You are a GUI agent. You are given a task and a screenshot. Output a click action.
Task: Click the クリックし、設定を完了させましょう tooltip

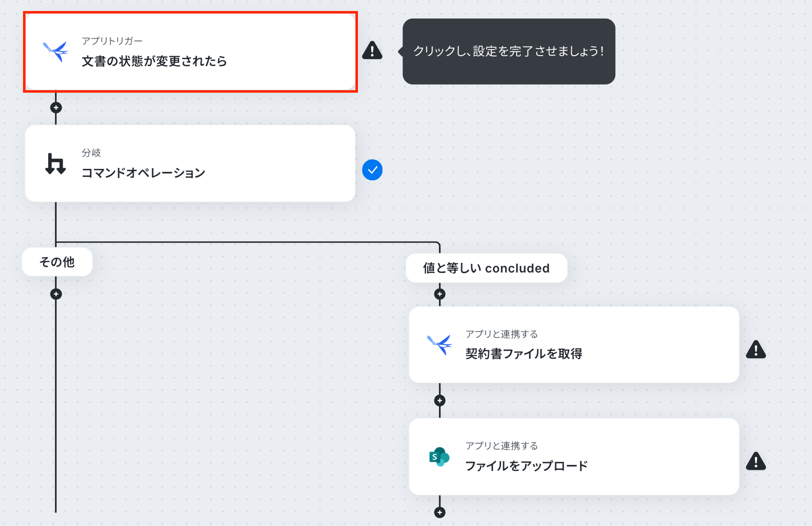(x=509, y=52)
